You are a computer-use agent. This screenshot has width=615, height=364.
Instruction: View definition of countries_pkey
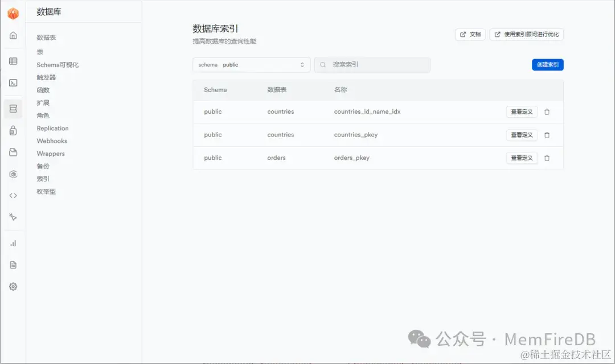click(x=522, y=135)
